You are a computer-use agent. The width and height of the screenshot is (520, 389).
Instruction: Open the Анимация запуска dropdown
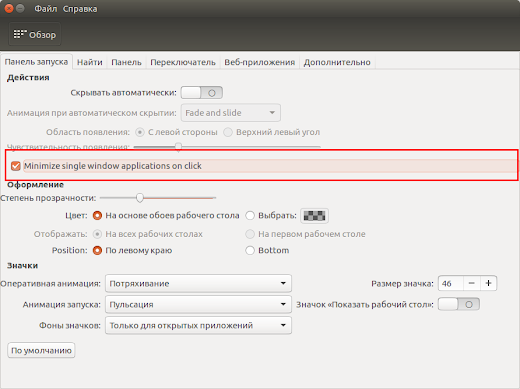[x=198, y=304]
